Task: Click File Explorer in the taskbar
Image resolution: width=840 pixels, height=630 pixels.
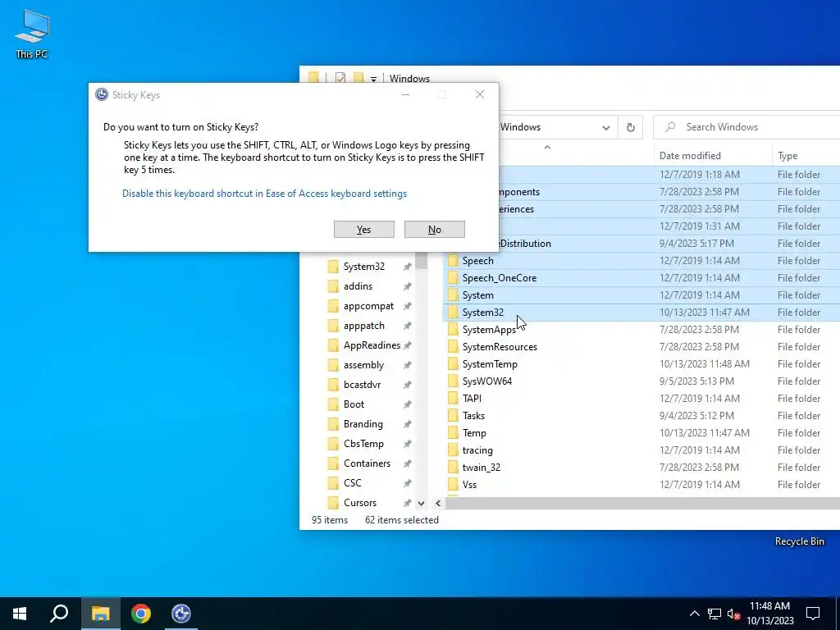Action: tap(100, 614)
